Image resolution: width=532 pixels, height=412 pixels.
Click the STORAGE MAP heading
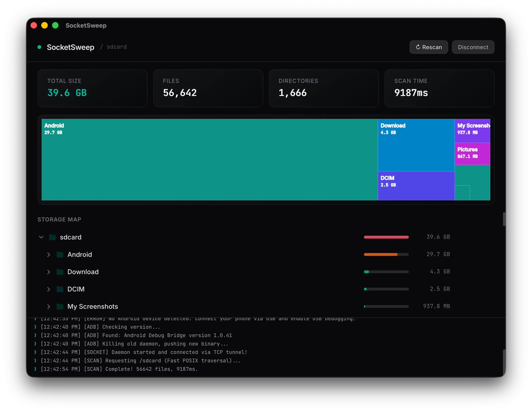point(59,219)
